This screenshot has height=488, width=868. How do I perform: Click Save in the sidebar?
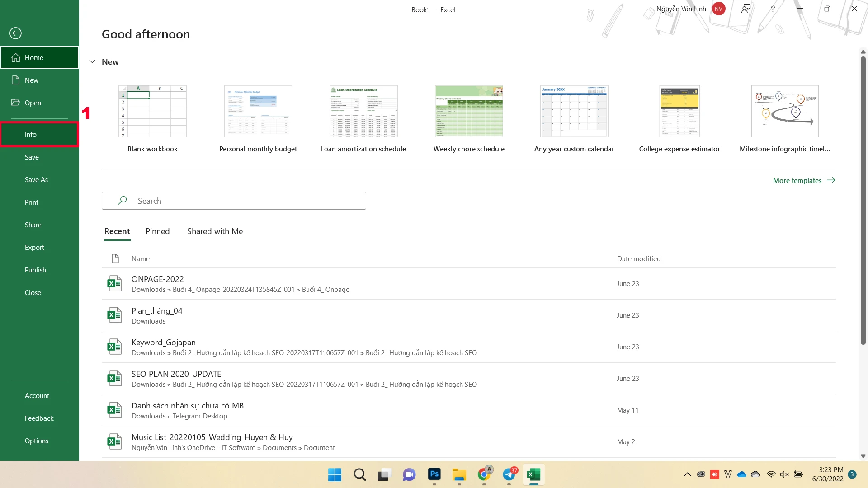39,157
